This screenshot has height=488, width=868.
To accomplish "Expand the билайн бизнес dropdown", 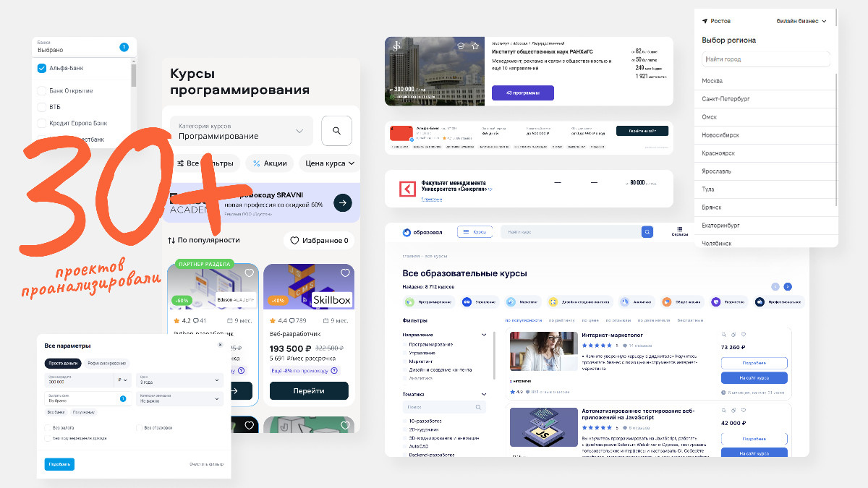I will click(x=801, y=21).
